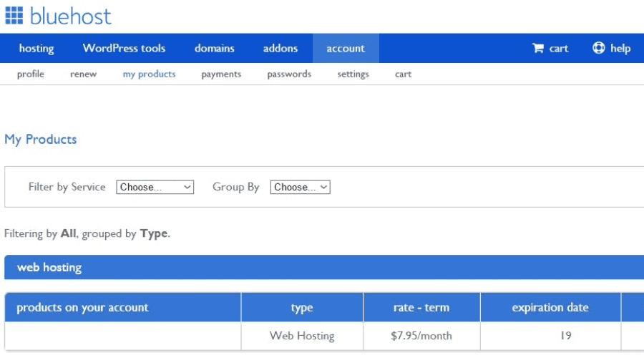Click the 'rate - term' column header
644x358 pixels.
point(421,307)
